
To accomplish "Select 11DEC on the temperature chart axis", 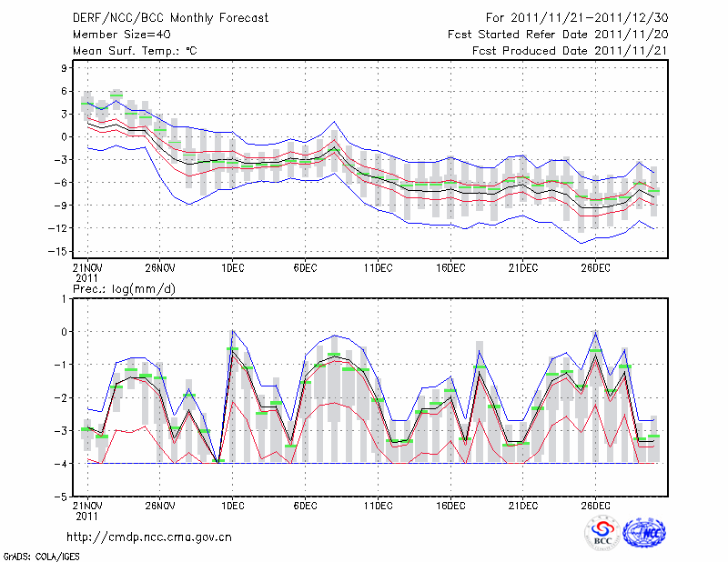I will [377, 267].
